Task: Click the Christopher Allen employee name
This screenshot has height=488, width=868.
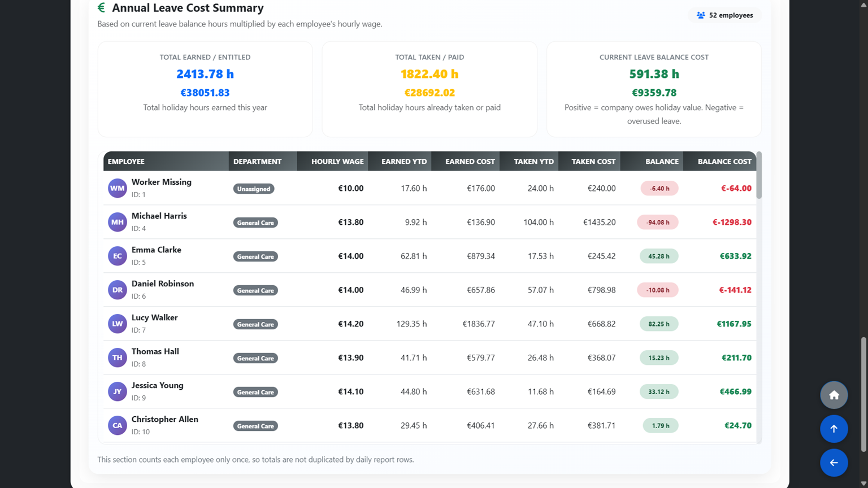Action: click(165, 419)
